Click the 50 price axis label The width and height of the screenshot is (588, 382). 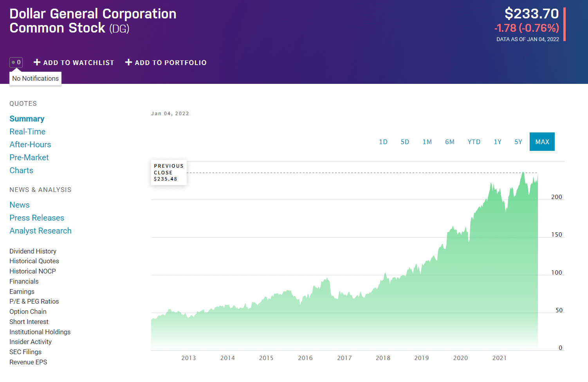point(559,310)
